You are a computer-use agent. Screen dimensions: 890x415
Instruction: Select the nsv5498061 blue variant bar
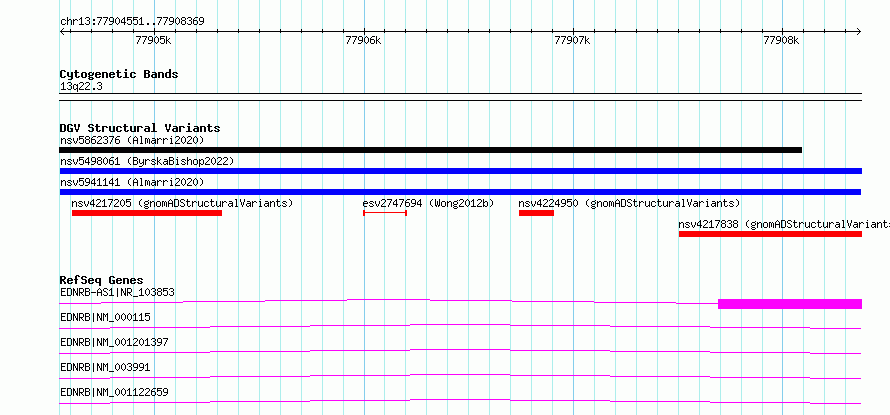click(x=461, y=171)
